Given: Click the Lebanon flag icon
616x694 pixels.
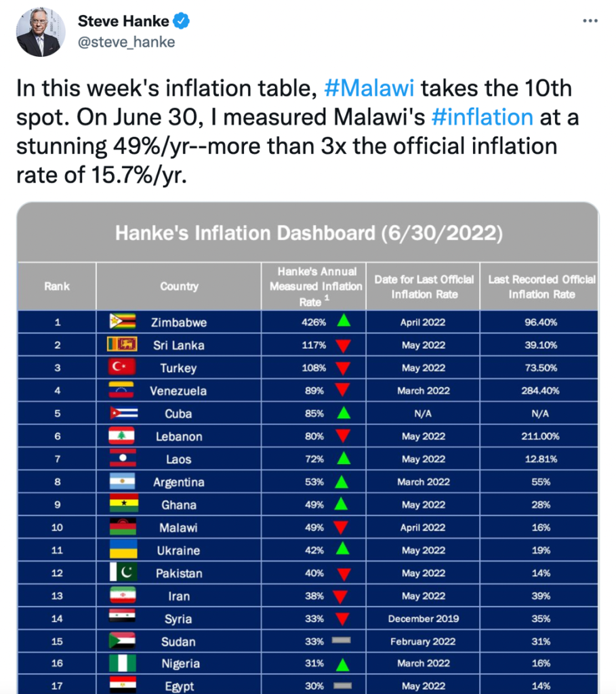Looking at the screenshot, I should [122, 436].
